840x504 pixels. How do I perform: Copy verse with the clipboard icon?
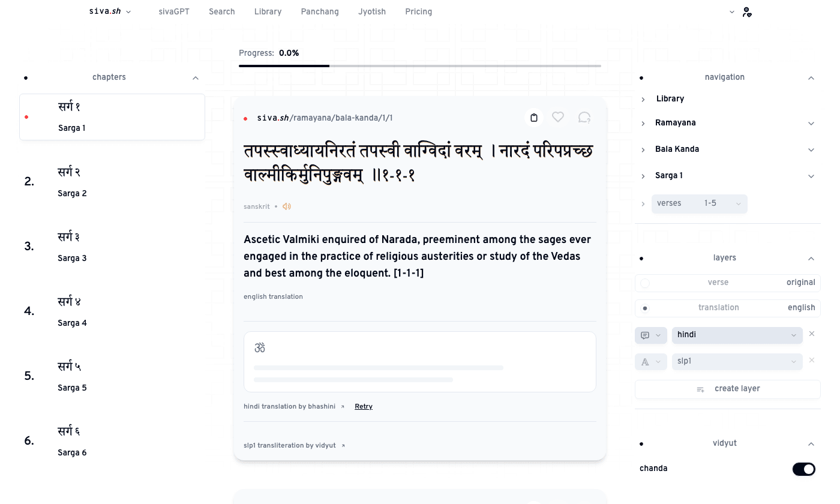click(x=534, y=118)
